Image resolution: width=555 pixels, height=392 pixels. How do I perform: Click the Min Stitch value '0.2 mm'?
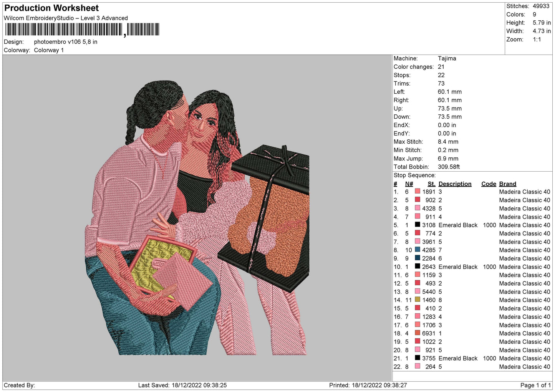pyautogui.click(x=448, y=150)
